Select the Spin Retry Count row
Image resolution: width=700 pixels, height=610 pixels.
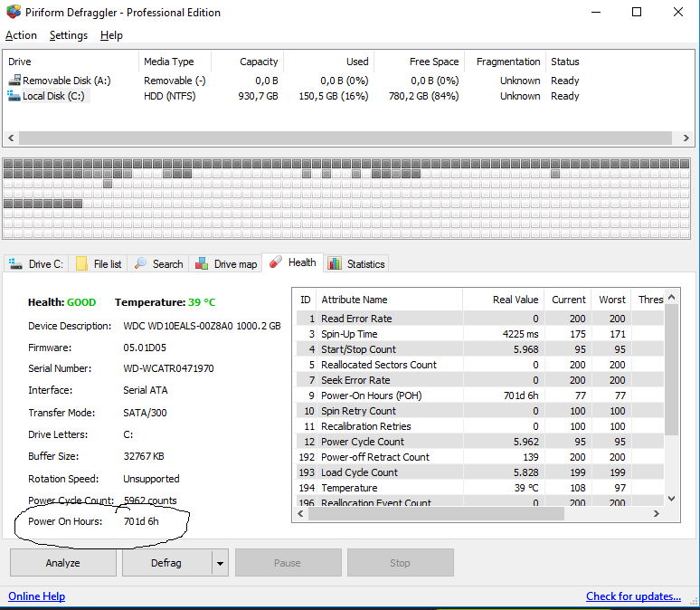(480, 411)
